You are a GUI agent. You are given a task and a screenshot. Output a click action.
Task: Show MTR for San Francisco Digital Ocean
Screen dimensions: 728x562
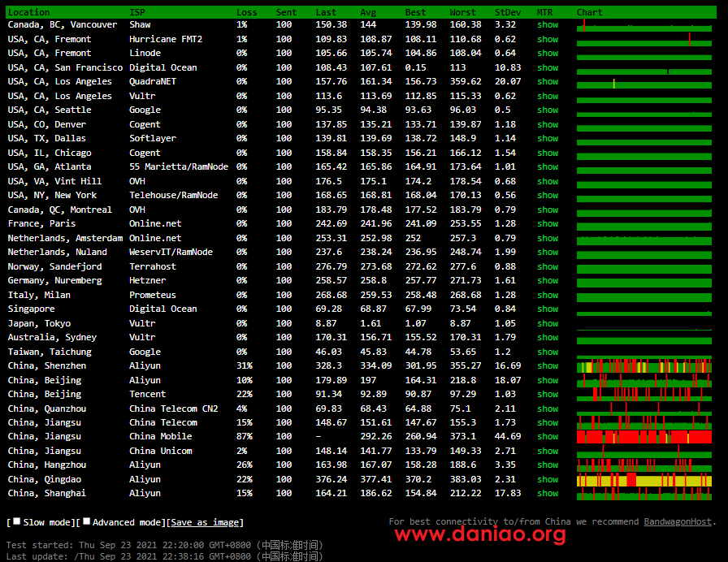coord(548,67)
